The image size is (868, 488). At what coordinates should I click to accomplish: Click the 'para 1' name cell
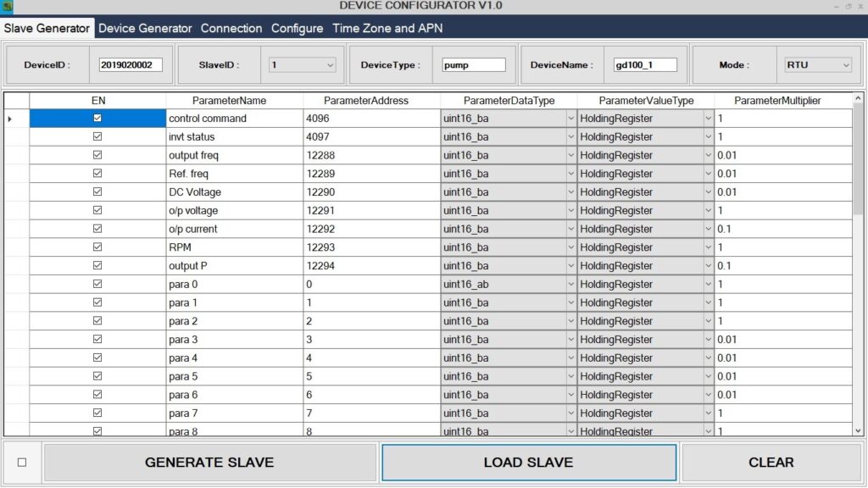(234, 302)
